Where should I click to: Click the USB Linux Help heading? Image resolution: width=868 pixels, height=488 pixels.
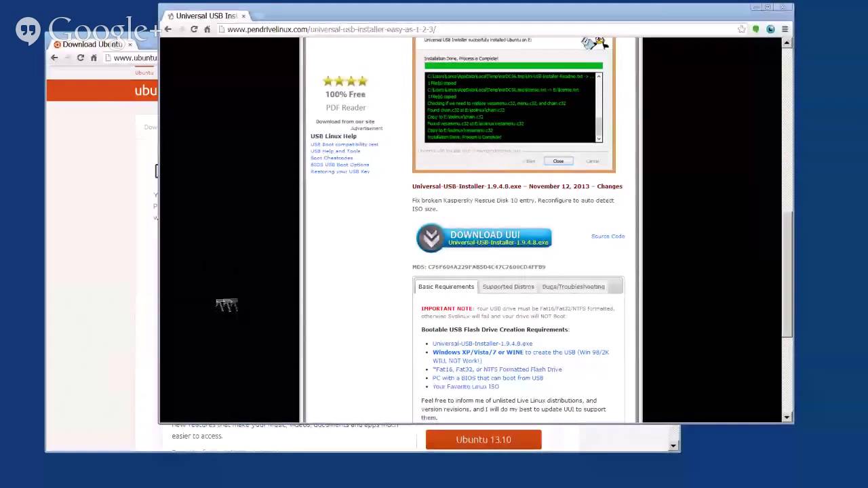point(334,136)
